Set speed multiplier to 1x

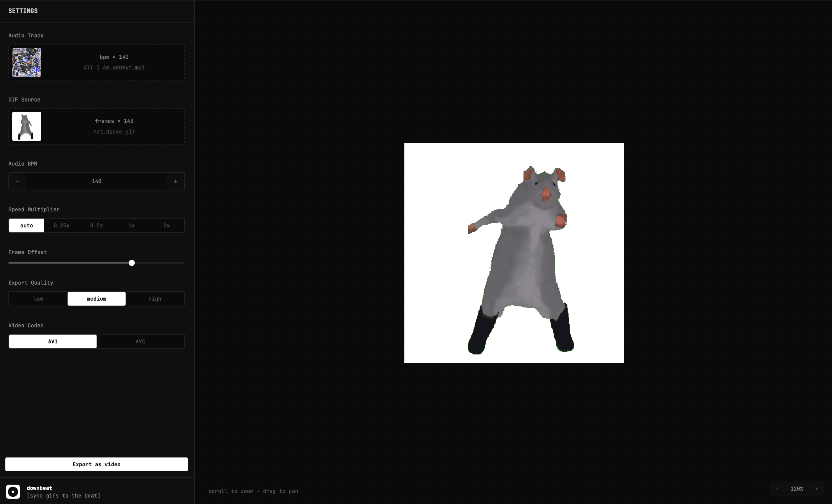pyautogui.click(x=131, y=225)
